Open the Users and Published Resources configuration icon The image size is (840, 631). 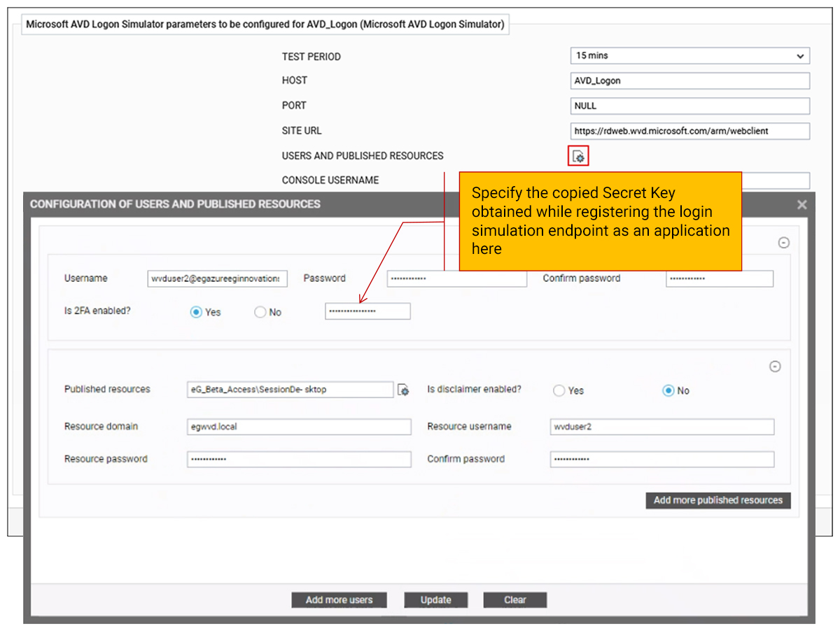click(x=578, y=156)
